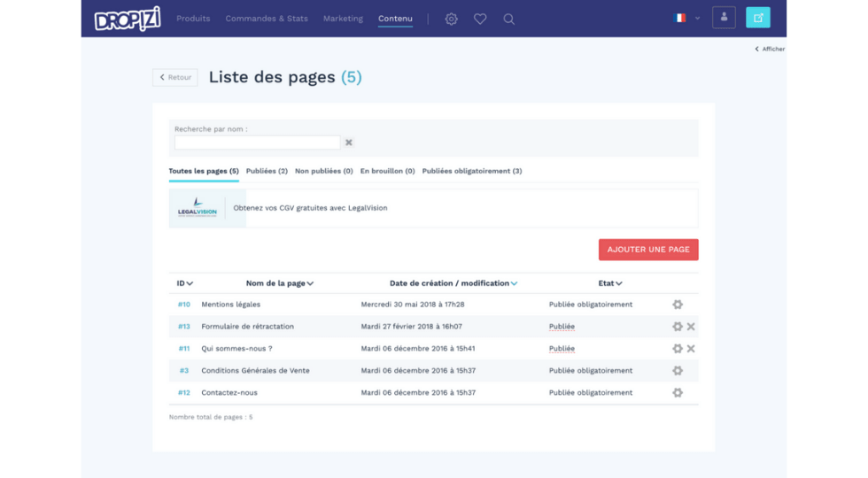Open page ID #10
This screenshot has width=868, height=478.
click(184, 305)
